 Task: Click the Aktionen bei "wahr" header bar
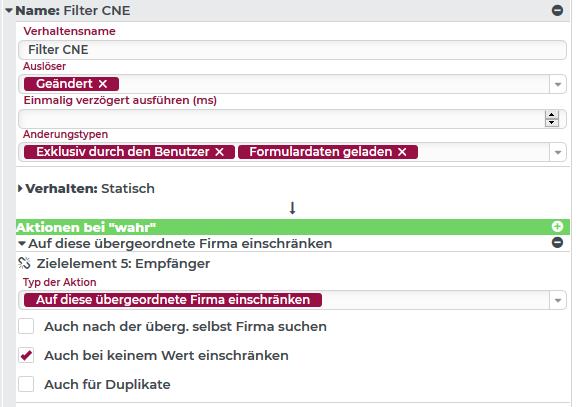pos(293,227)
